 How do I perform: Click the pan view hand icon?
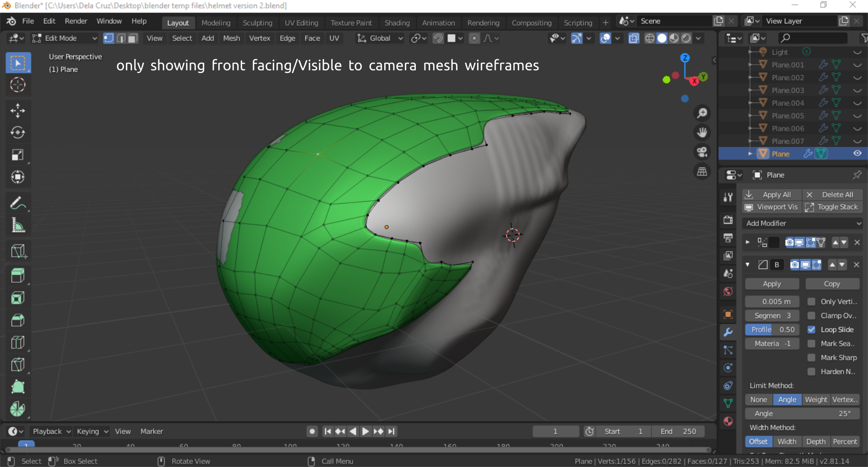tap(702, 133)
